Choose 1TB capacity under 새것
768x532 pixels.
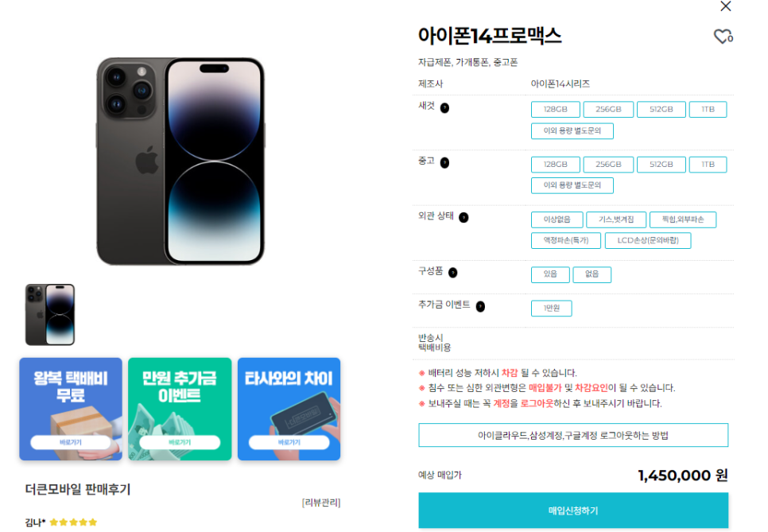click(x=708, y=109)
